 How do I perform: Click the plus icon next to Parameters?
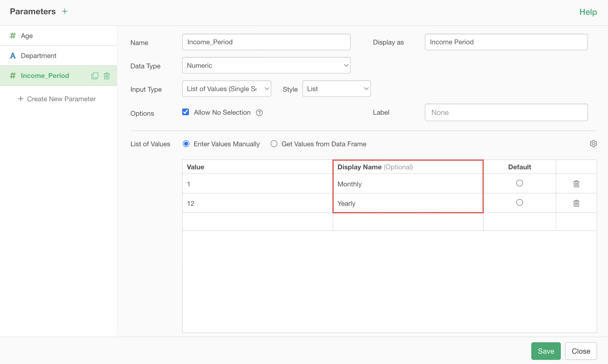point(65,11)
